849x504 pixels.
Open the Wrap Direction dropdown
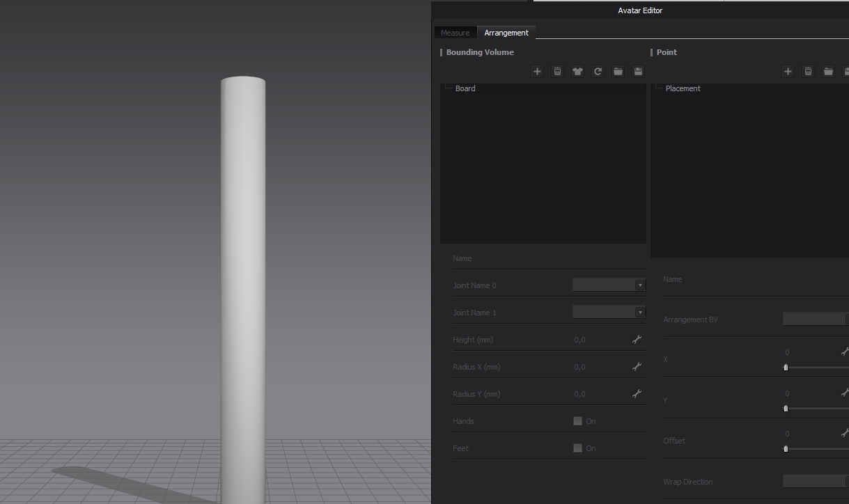click(816, 482)
